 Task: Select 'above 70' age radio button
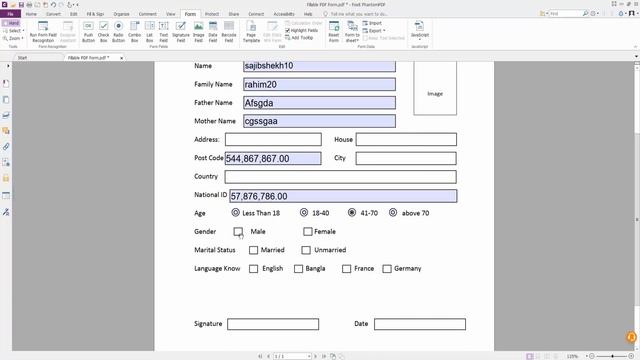(393, 212)
